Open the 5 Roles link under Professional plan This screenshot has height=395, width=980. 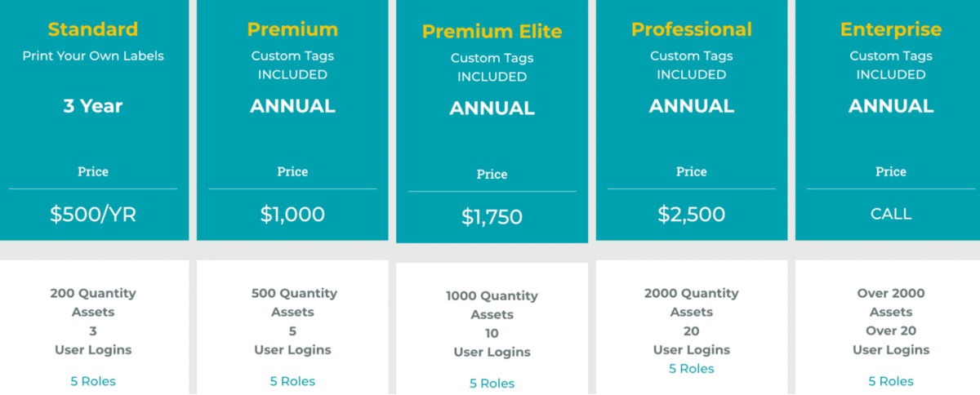[x=692, y=369]
